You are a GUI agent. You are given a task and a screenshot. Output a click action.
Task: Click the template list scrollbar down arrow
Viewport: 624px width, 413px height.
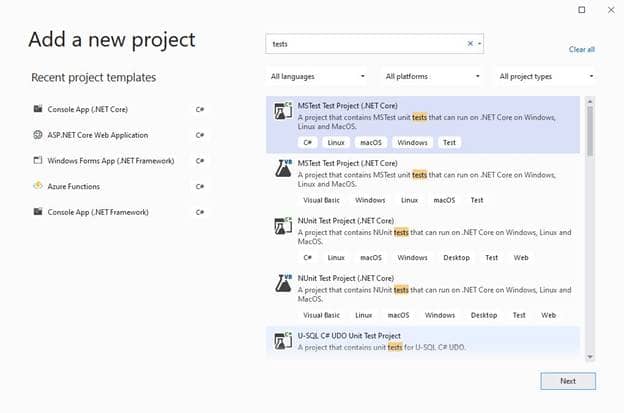[x=590, y=357]
